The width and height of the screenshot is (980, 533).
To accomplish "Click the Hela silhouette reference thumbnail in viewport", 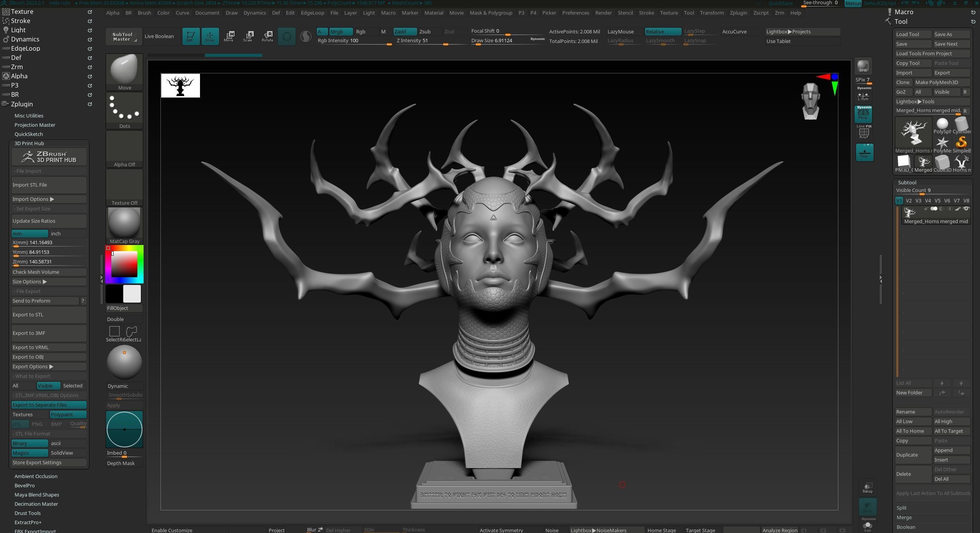I will coord(180,86).
